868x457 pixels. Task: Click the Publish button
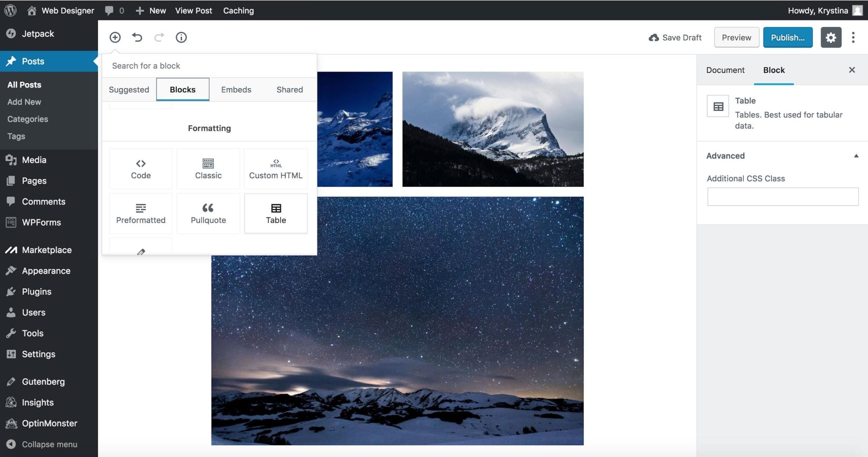click(x=787, y=37)
